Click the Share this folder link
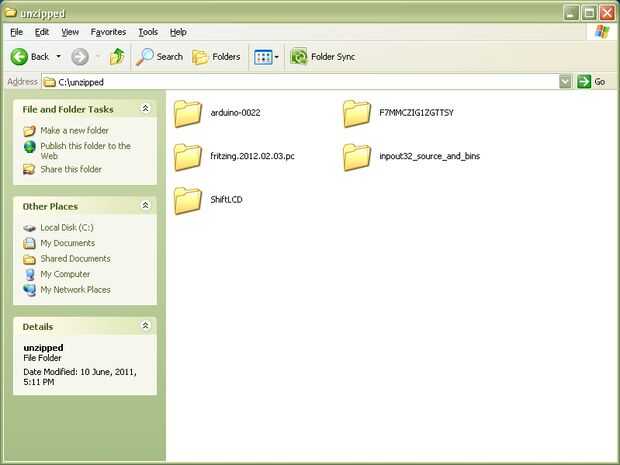The width and height of the screenshot is (620, 465). pyautogui.click(x=71, y=169)
